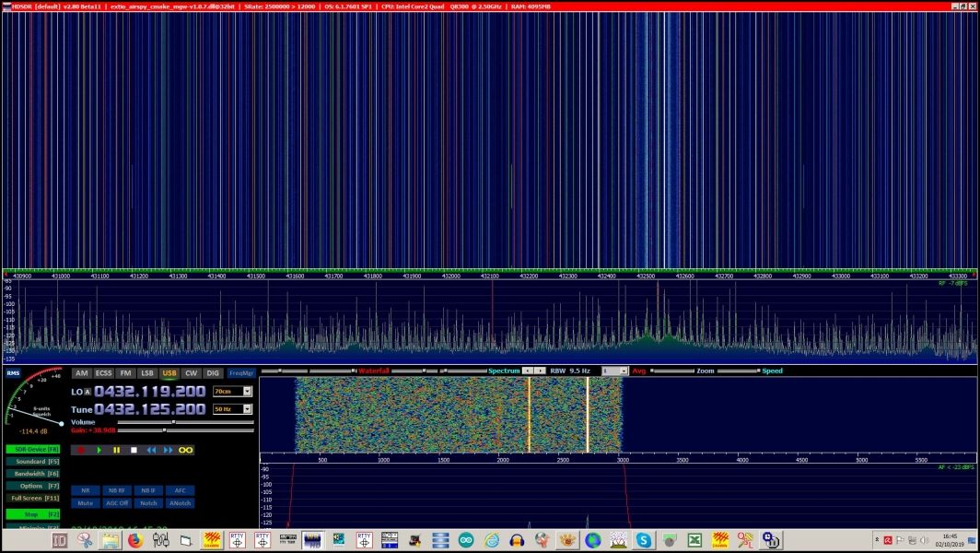Open the Options F7 menu
Viewport: 980px width, 553px height.
click(x=32, y=486)
